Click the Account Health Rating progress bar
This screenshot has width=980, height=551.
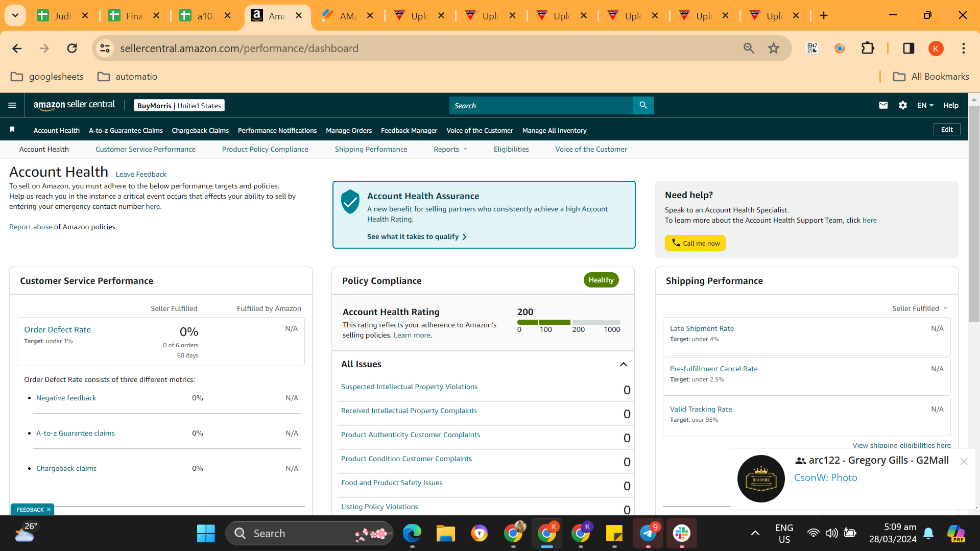coord(569,322)
